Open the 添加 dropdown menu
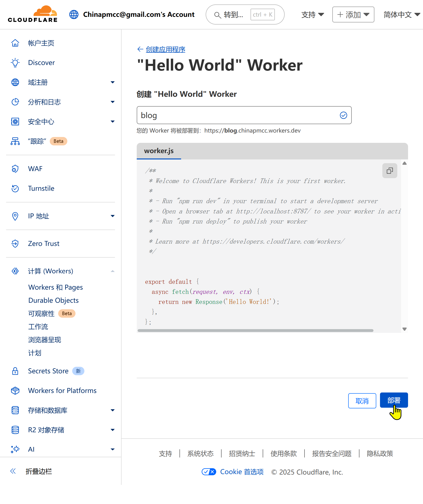Image resolution: width=423 pixels, height=504 pixels. coord(353,15)
